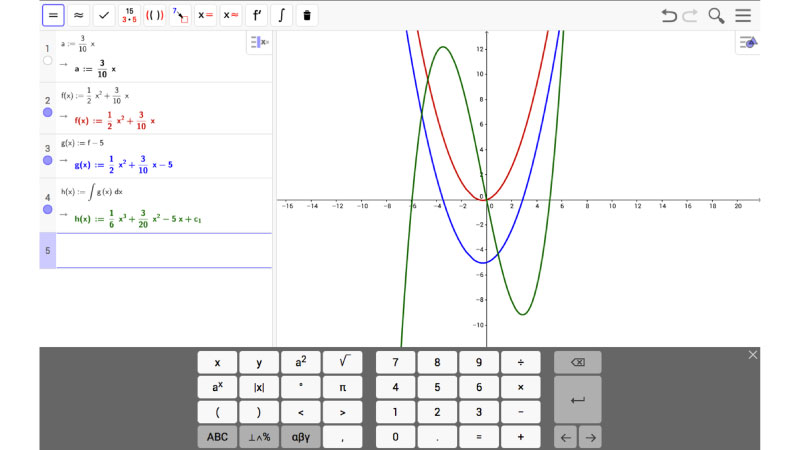
Task: Switch keyboard to ABC letters tab
Action: coord(217,437)
